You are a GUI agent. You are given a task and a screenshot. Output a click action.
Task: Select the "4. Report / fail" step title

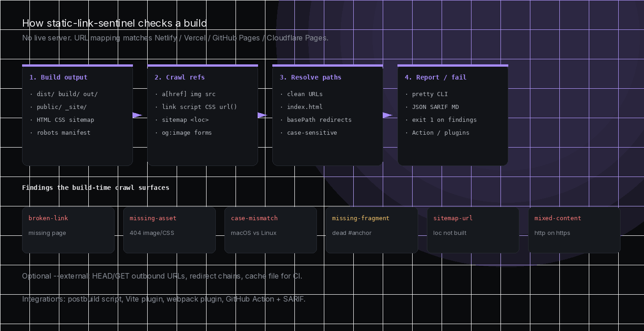pos(436,77)
